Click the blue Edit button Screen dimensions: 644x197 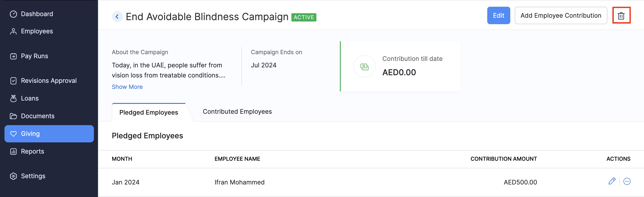tap(498, 15)
